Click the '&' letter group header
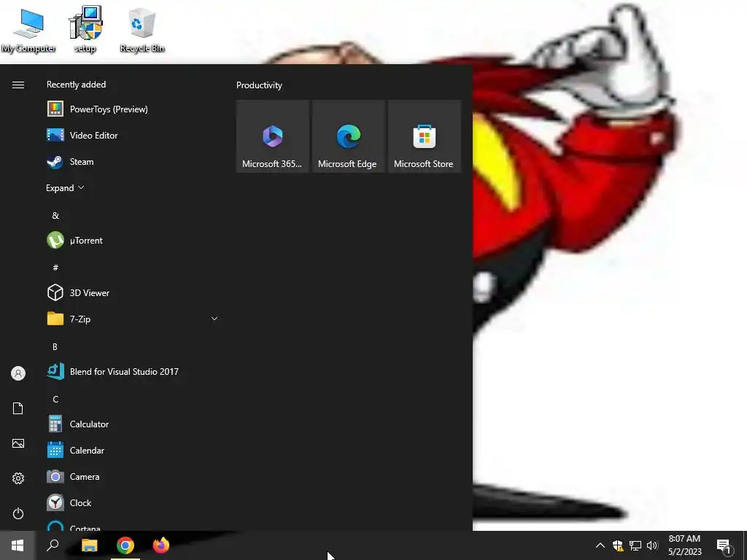Image resolution: width=747 pixels, height=560 pixels. 55,215
